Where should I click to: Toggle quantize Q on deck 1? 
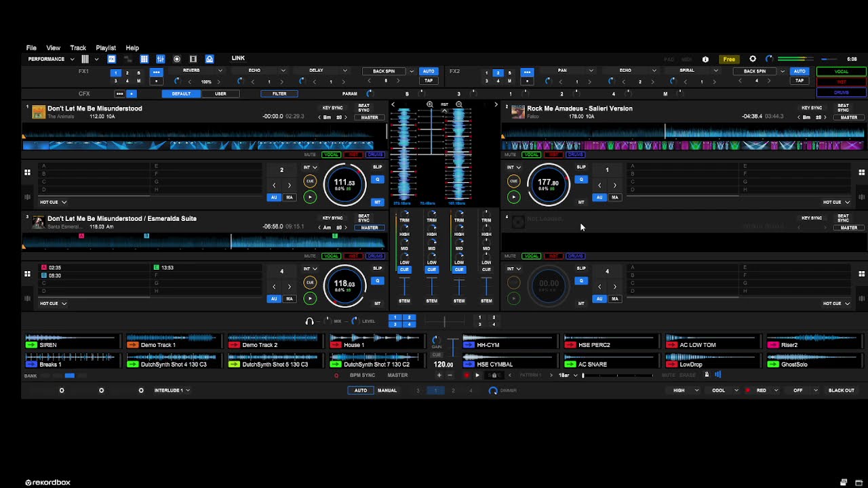378,180
